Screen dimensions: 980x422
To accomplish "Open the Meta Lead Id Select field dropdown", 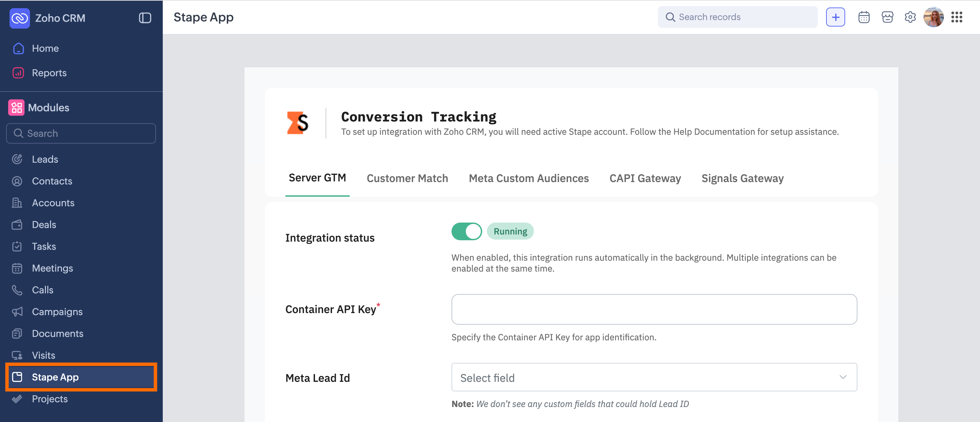I will [x=654, y=377].
